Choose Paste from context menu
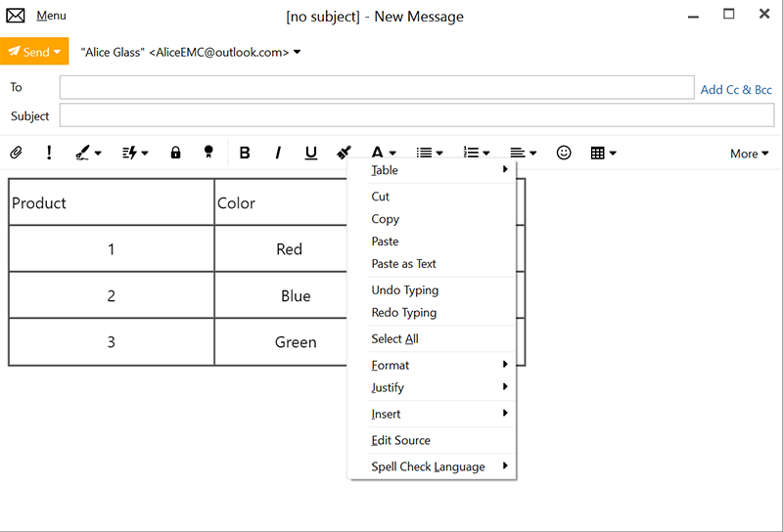The image size is (783, 532). click(433, 241)
